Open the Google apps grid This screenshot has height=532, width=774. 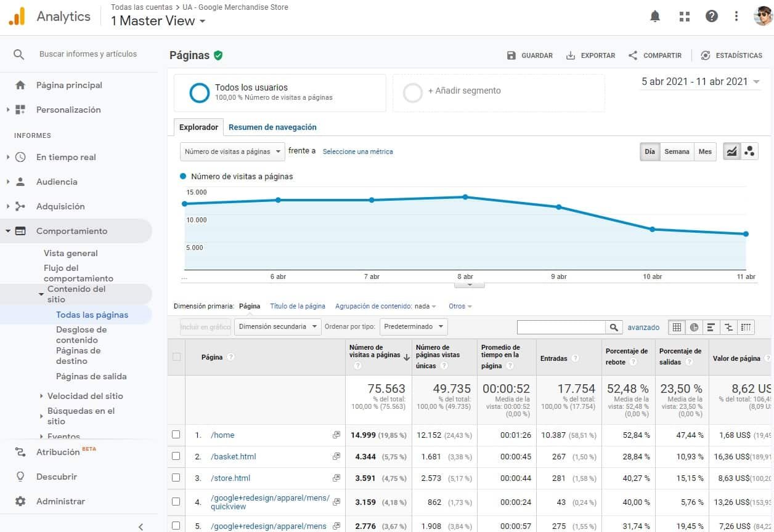(684, 17)
